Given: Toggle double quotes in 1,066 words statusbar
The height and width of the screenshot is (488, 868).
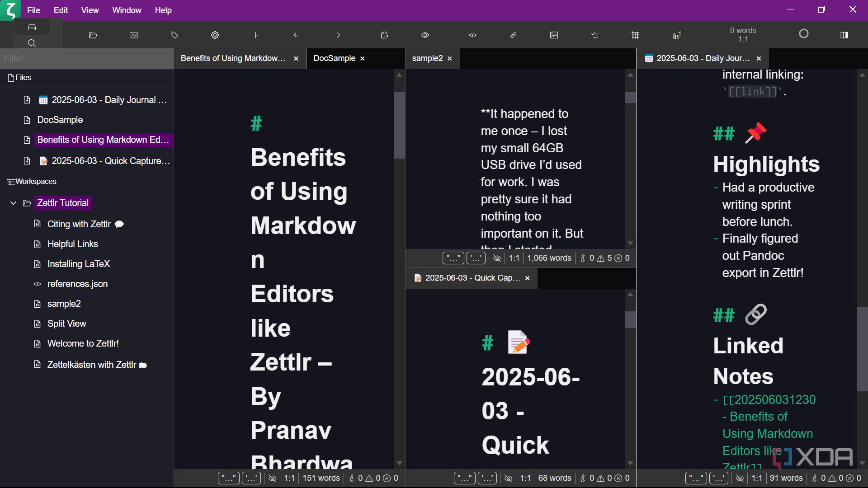Looking at the screenshot, I should point(453,258).
